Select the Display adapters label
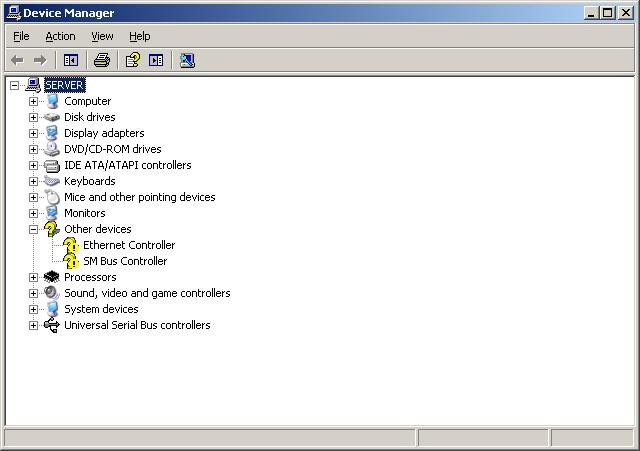This screenshot has height=451, width=640. pos(104,133)
